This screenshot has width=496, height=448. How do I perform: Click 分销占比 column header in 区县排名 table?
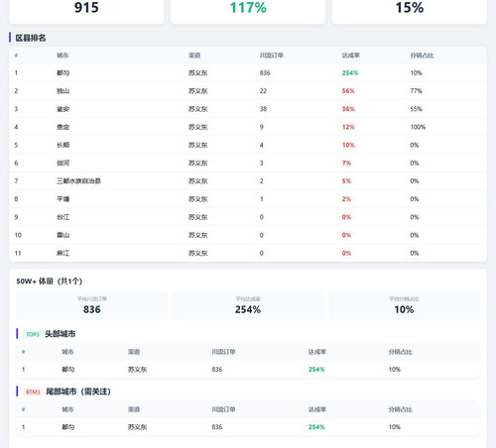(x=422, y=56)
